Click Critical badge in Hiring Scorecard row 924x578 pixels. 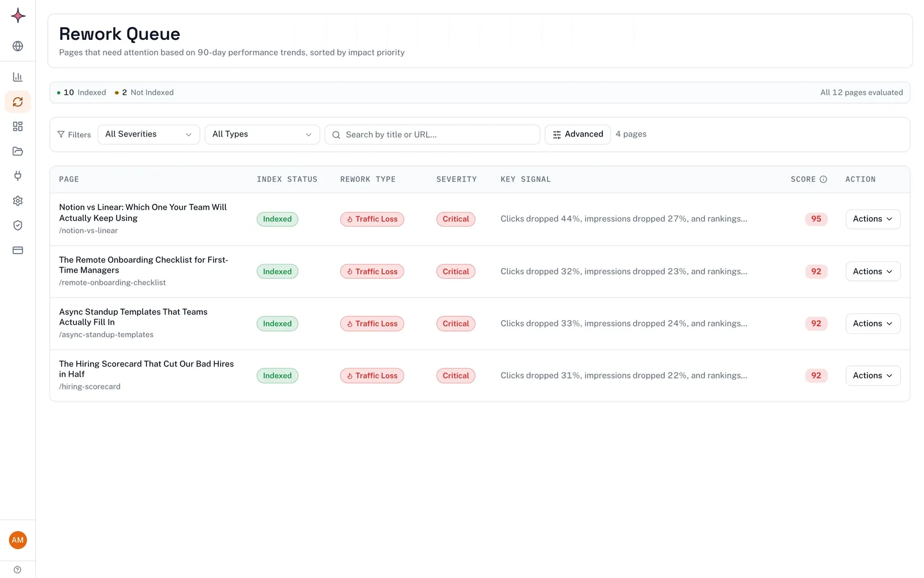tap(456, 376)
